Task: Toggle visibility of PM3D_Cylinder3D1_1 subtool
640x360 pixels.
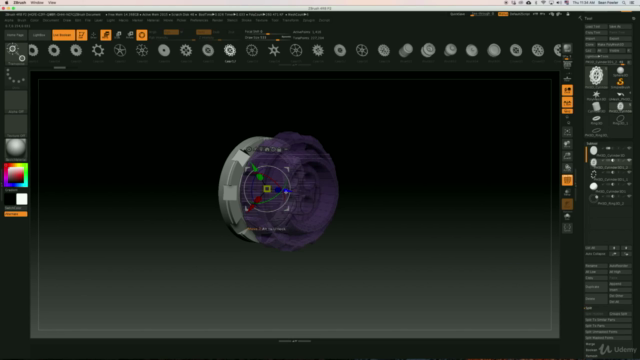Action: point(629,172)
